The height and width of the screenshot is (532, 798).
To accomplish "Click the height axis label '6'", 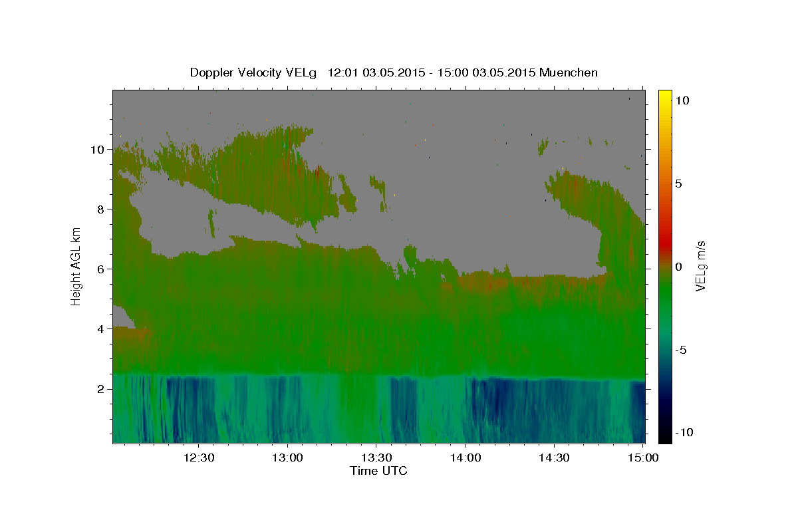I will click(x=100, y=269).
